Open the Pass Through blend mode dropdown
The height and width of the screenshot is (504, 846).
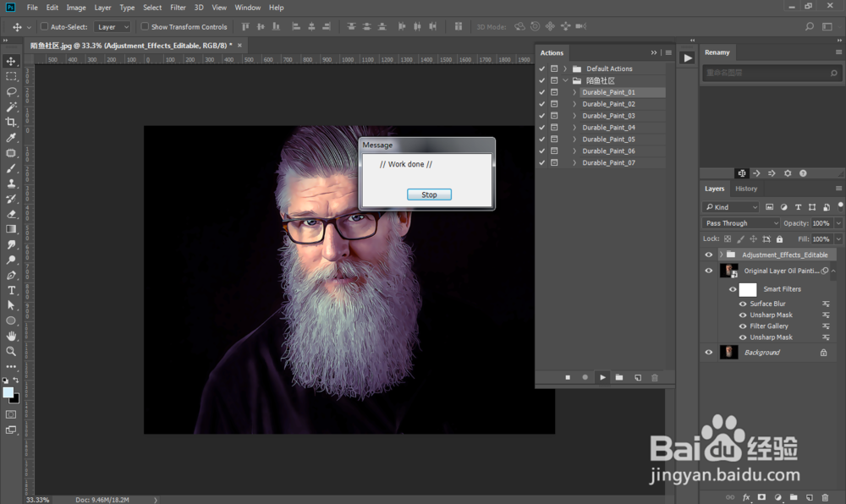(741, 223)
